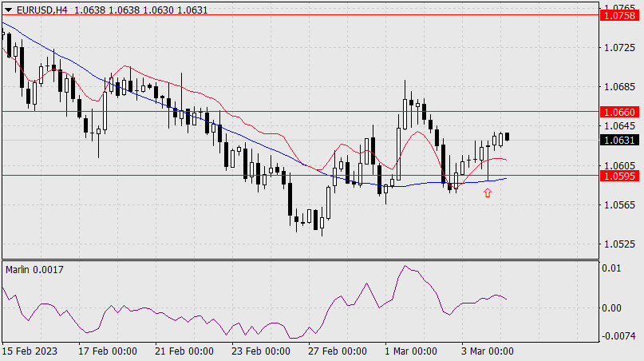Image resolution: width=644 pixels, height=361 pixels.
Task: Click the 1.0725 price scale value
Action: [619, 48]
